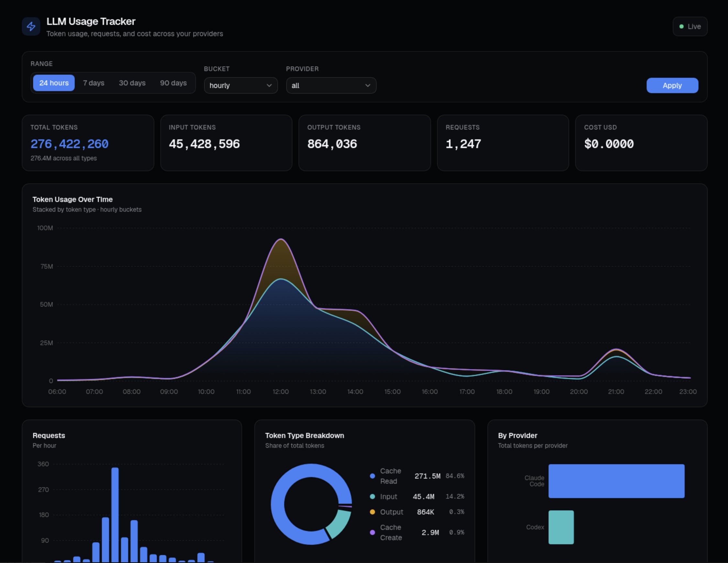Screen dimensions: 728x563
Task: Switch range to 30 days
Action: [x=132, y=83]
